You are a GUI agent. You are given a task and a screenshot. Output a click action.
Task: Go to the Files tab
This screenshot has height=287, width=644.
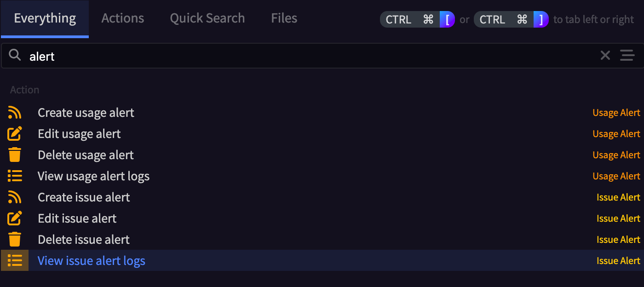(284, 18)
